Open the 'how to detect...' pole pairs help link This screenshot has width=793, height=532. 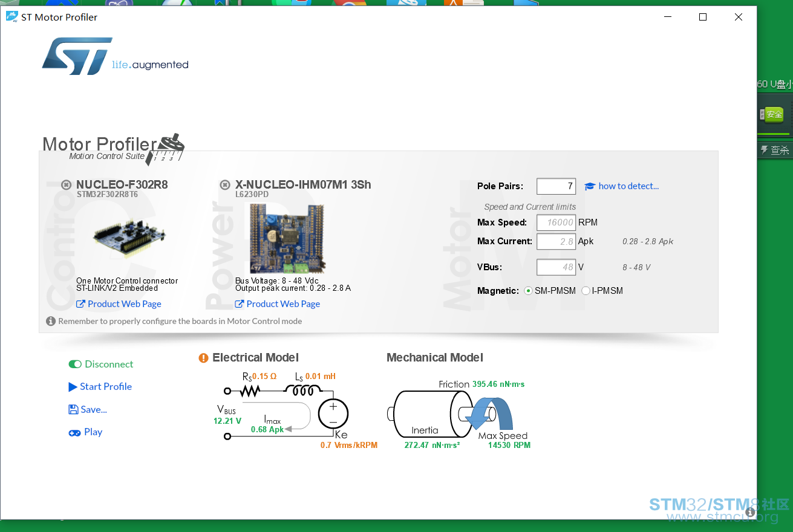(x=622, y=186)
